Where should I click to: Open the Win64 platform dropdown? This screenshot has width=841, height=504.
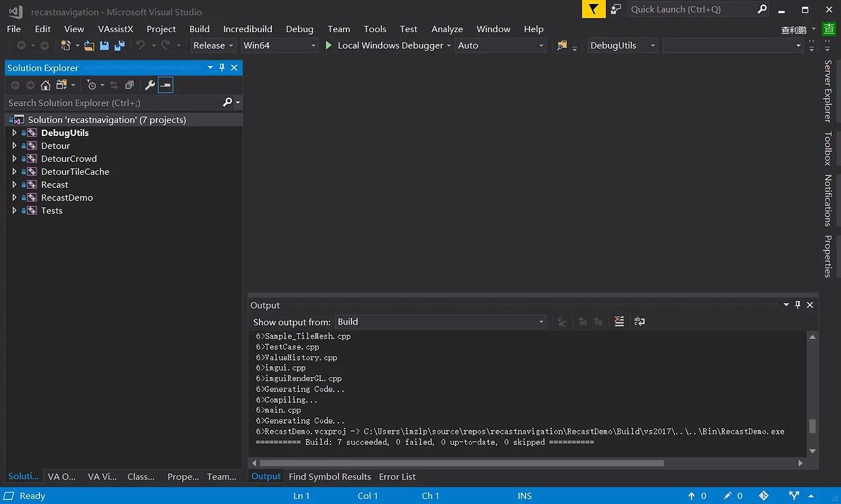(x=279, y=45)
